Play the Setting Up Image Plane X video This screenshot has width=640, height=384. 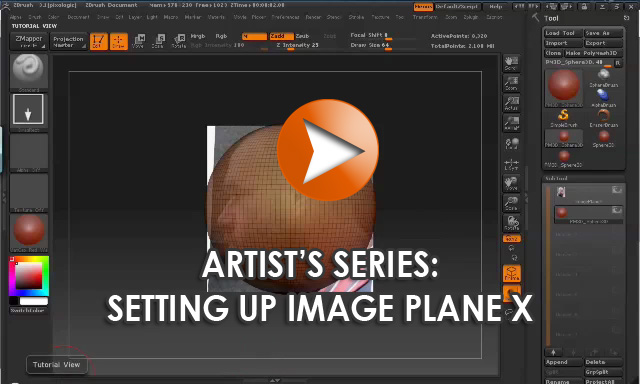tap(328, 150)
